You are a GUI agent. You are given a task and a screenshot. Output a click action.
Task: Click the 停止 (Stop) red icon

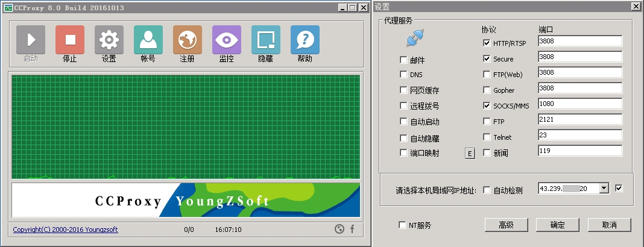click(70, 40)
